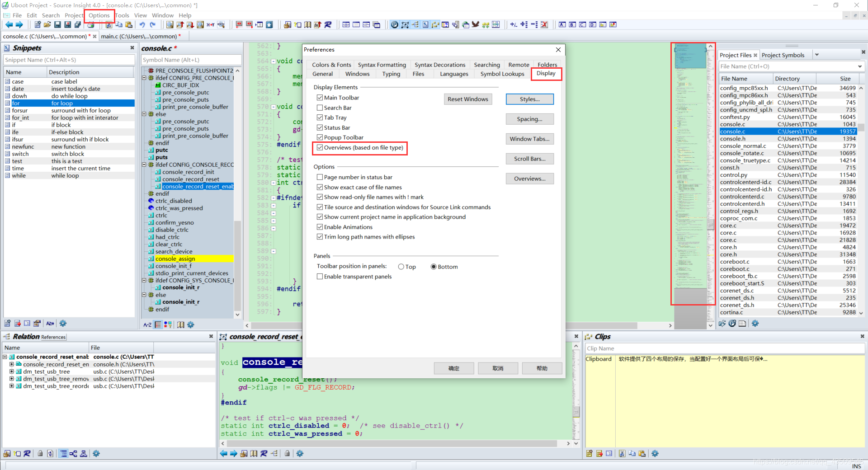868x470 pixels.
Task: Click the Save floppy disk icon
Action: click(x=58, y=25)
